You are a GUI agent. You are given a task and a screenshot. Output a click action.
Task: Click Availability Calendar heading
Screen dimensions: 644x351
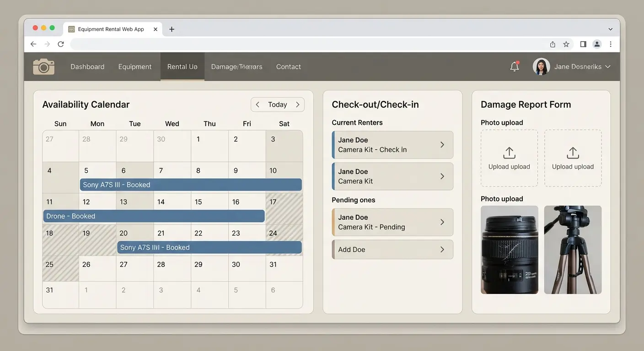click(x=86, y=105)
